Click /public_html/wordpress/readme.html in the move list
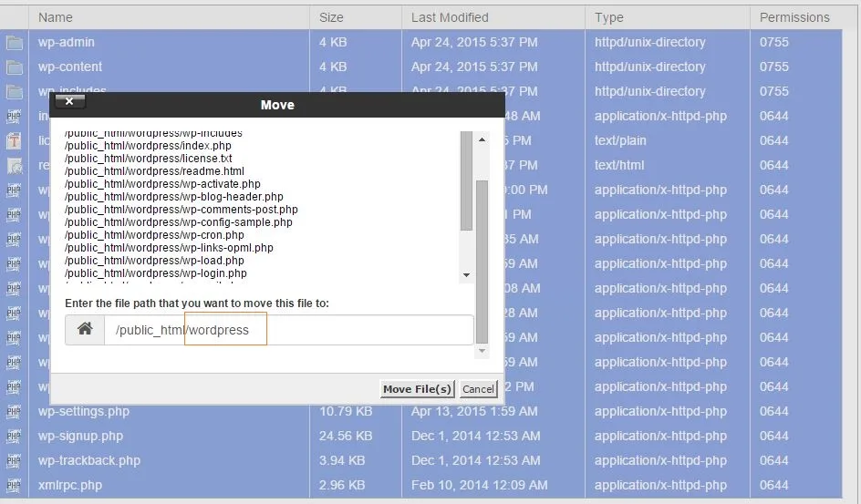Image resolution: width=861 pixels, height=504 pixels. point(154,171)
